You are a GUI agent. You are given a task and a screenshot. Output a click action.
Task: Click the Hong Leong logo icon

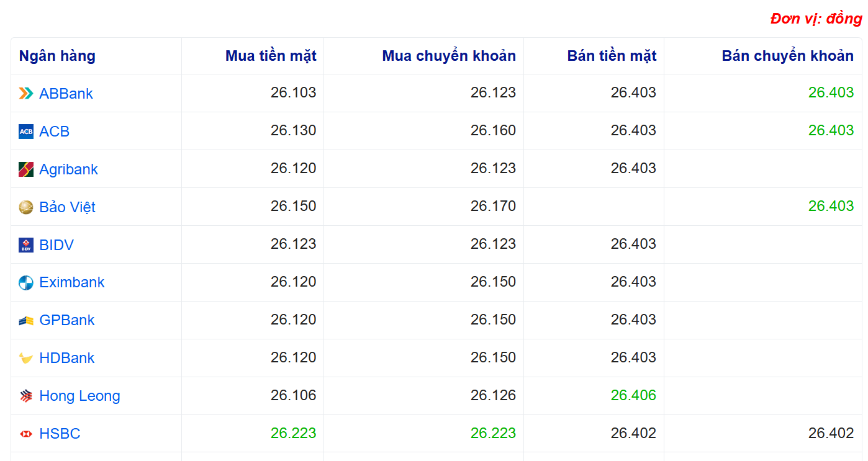(x=26, y=396)
